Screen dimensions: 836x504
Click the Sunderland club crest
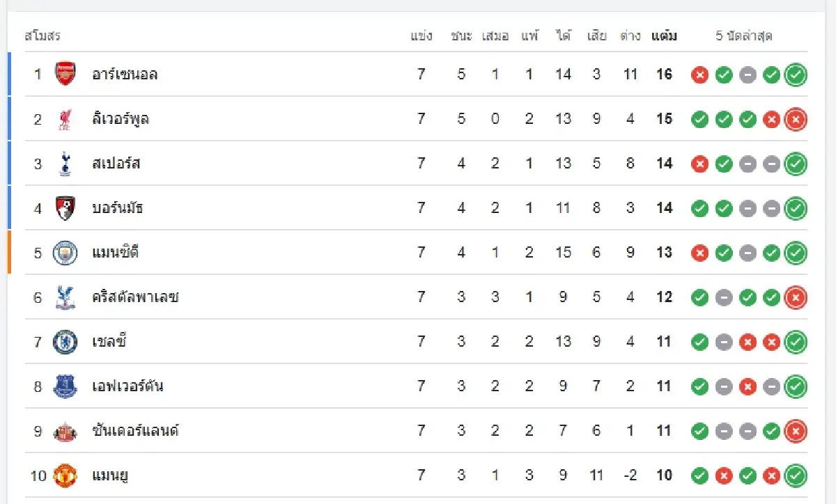65,431
